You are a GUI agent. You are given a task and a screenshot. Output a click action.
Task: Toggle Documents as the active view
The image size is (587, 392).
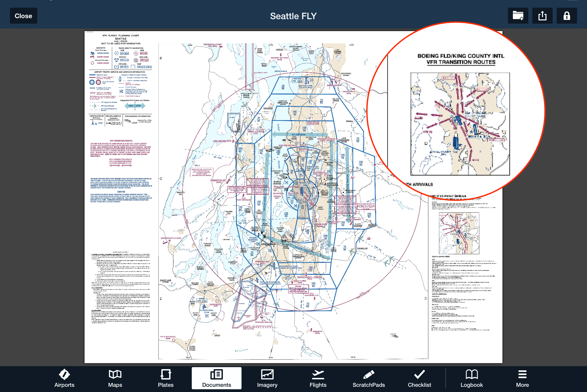(x=216, y=378)
